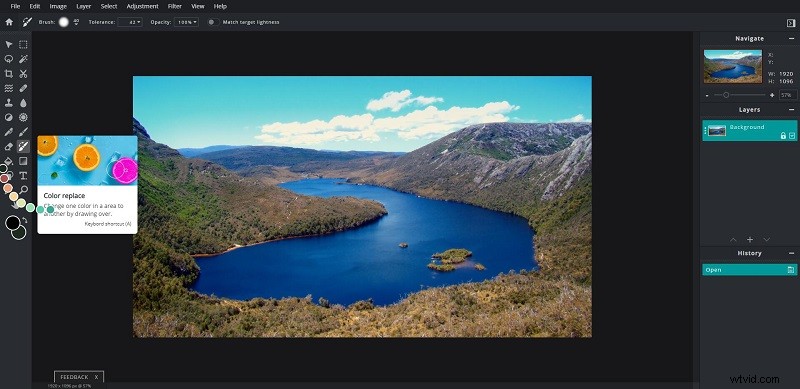Open the Select menu
Screen dimensions: 800x389
pyautogui.click(x=109, y=7)
